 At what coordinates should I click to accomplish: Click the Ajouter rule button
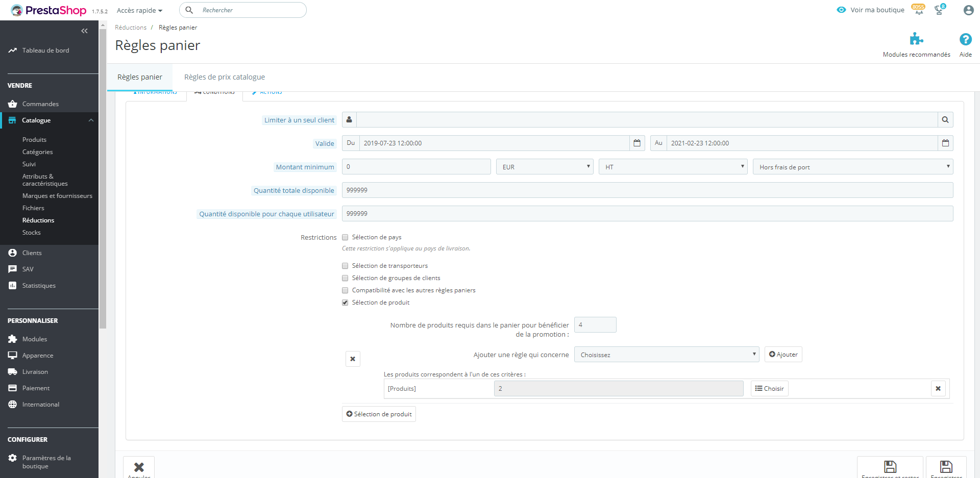[783, 355]
